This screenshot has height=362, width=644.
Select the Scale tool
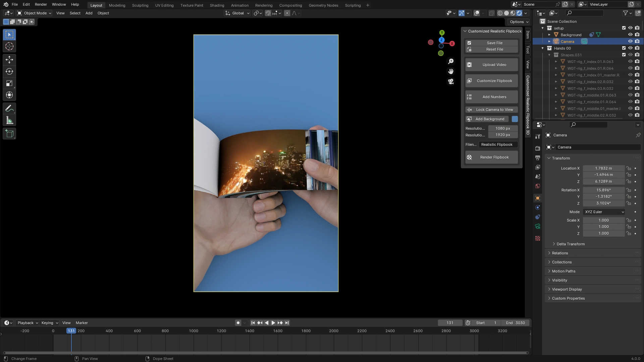click(x=9, y=83)
